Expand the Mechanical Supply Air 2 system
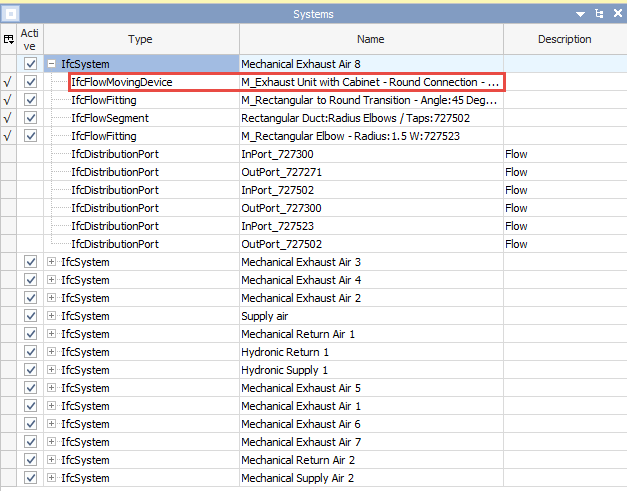 [x=51, y=478]
